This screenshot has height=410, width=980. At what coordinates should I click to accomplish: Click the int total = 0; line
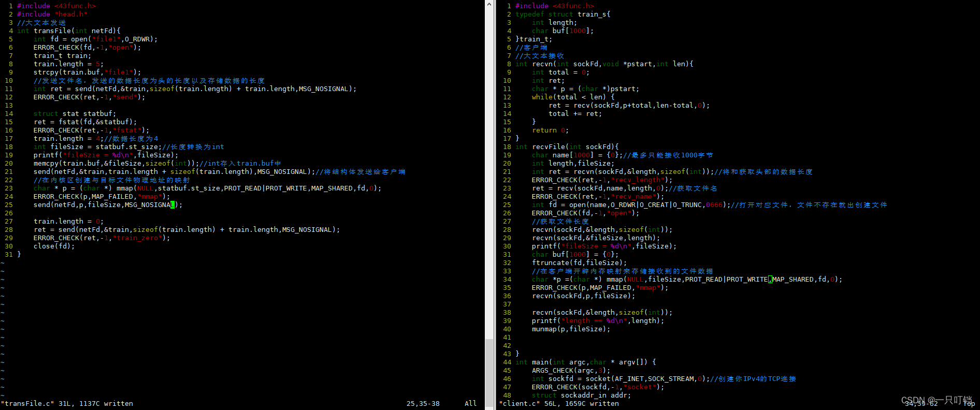pos(560,72)
